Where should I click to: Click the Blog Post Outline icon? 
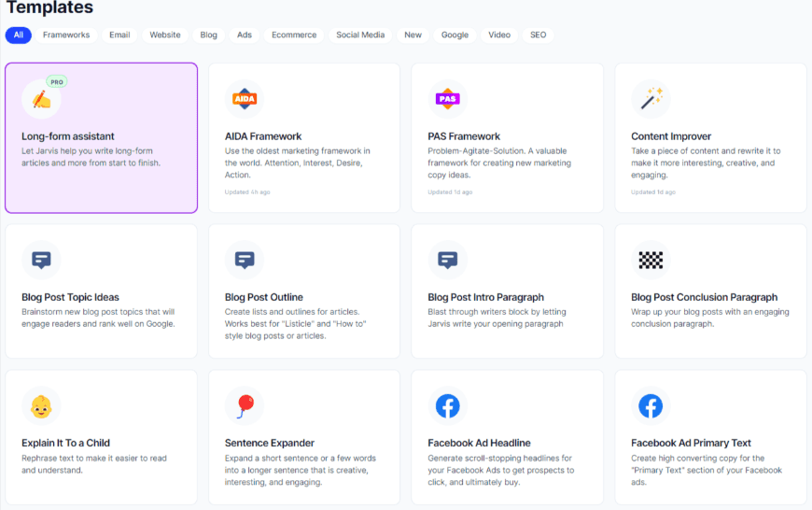(x=245, y=260)
